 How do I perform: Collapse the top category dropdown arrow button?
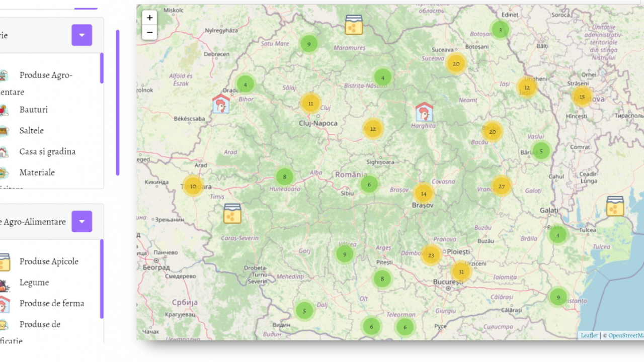pos(82,35)
